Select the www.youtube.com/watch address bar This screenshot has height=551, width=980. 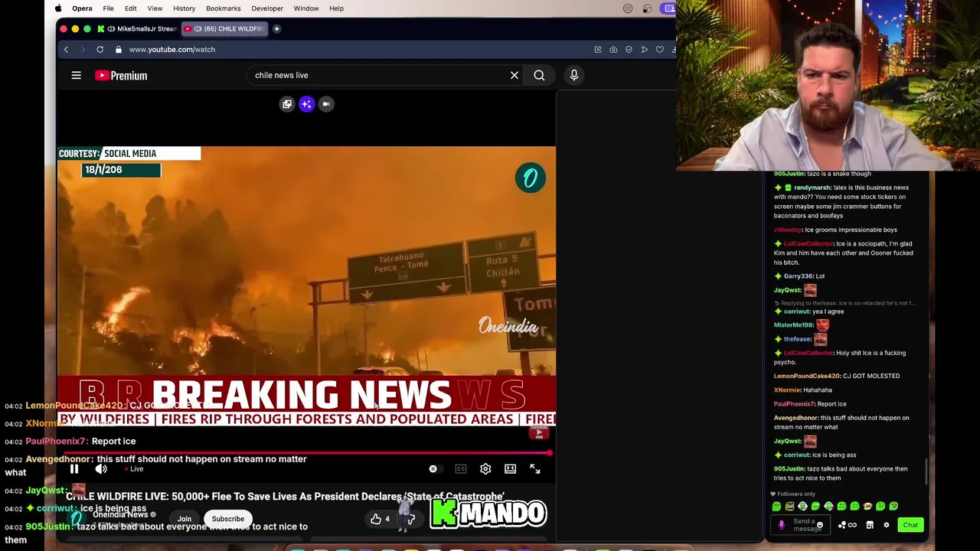point(172,49)
